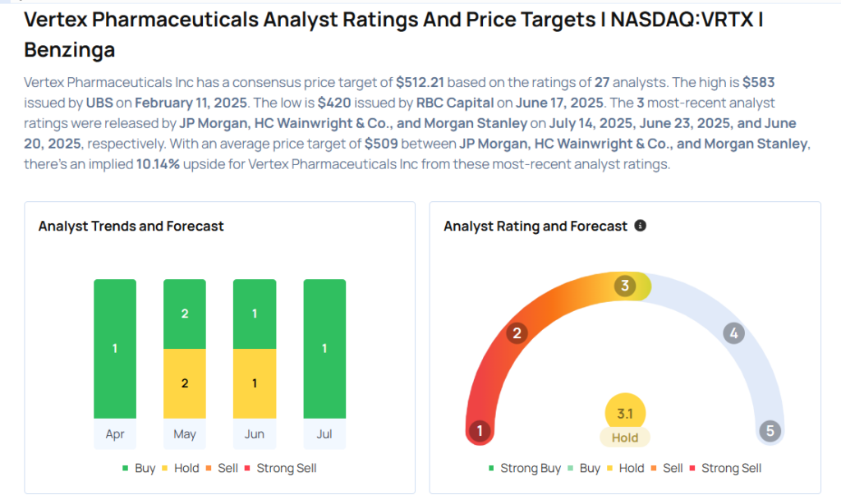Click the Jul month label
Screen dimensions: 841x504
(x=324, y=434)
